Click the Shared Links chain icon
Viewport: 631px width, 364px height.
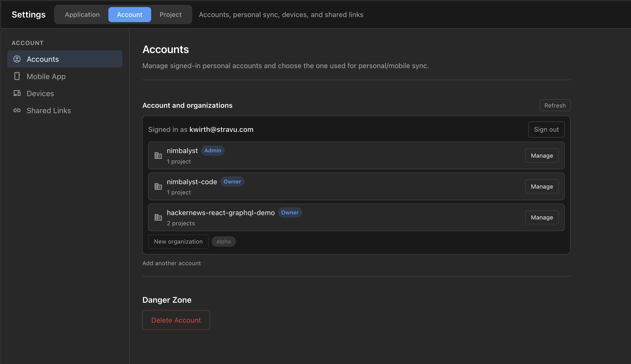(17, 110)
